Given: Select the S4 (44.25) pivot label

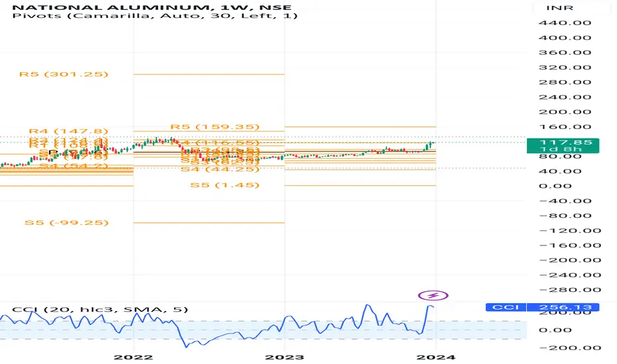Looking at the screenshot, I should click(220, 169).
